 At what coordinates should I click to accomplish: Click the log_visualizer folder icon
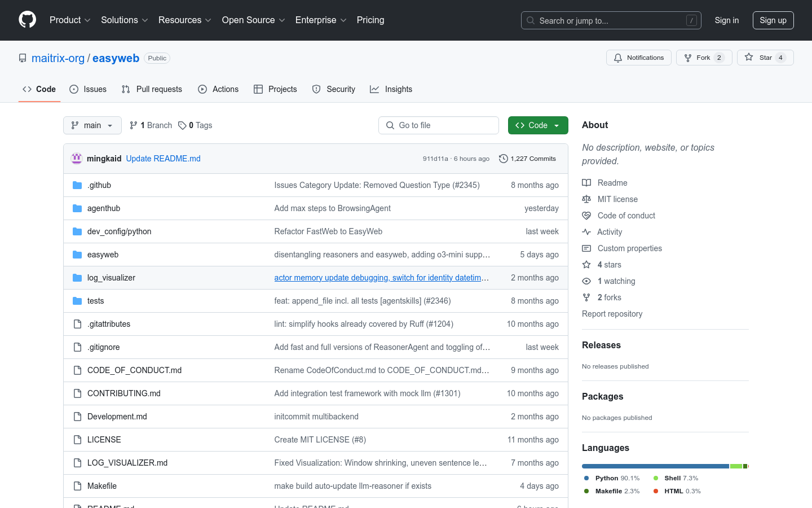click(77, 278)
